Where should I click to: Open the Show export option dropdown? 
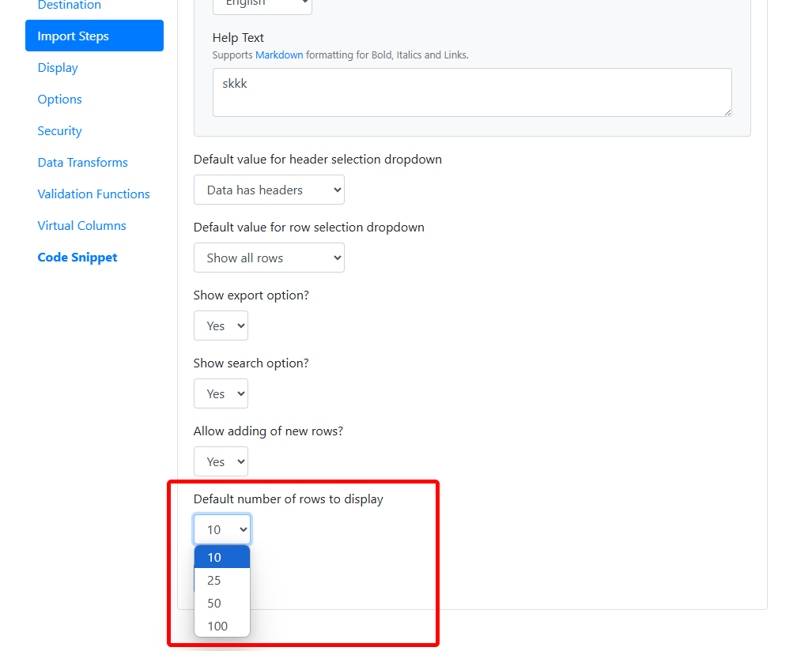221,325
